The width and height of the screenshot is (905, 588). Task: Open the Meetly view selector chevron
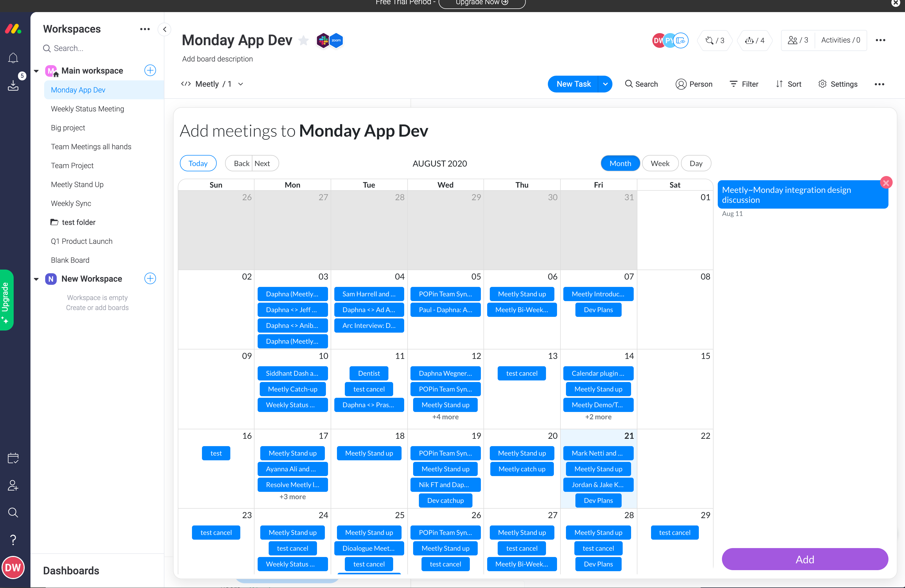(x=241, y=84)
